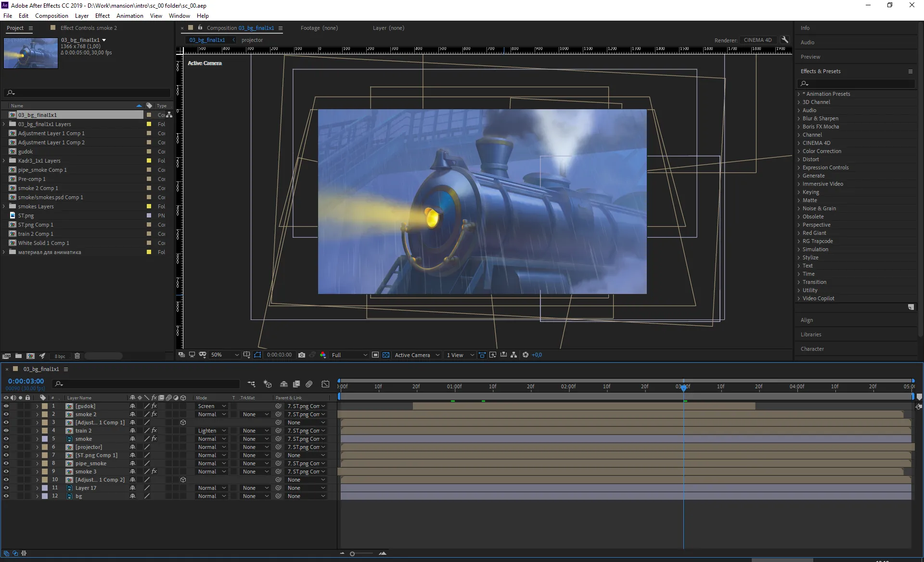Open the Active Camera view dropdown
This screenshot has width=924, height=562.
(x=417, y=355)
